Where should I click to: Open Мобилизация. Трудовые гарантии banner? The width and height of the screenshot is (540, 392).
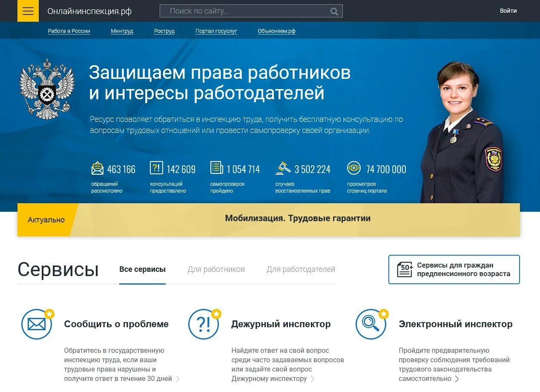coord(298,219)
